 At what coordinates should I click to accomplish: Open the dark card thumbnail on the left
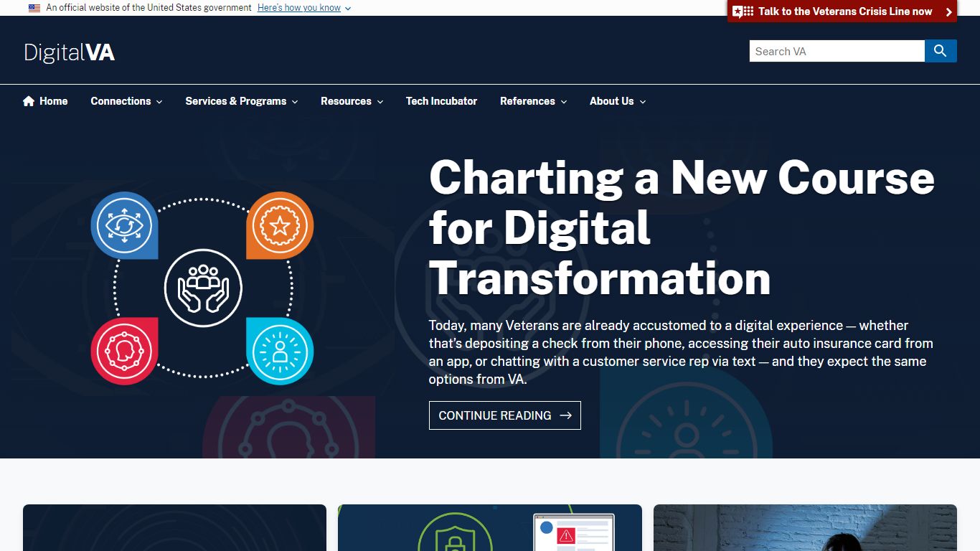pos(174,527)
